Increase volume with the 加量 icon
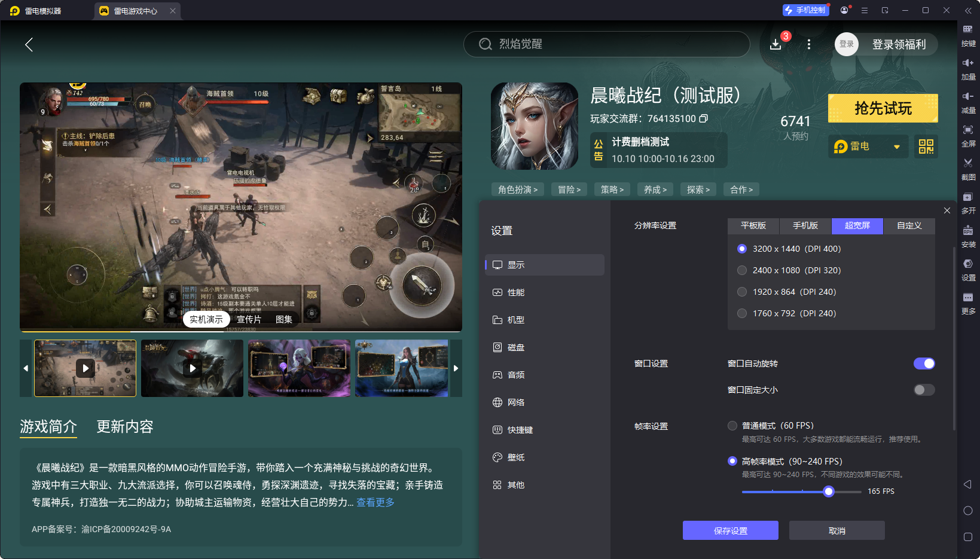Viewport: 980px width, 559px height. [969, 69]
